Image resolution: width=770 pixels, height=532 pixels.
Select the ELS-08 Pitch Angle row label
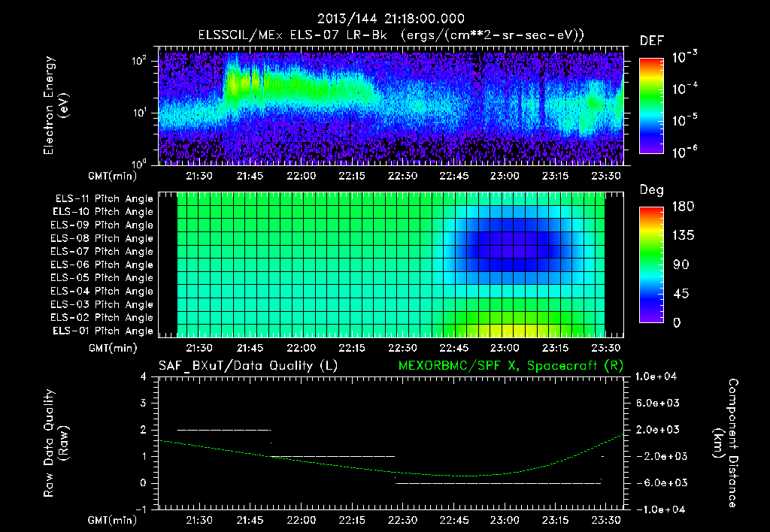point(102,238)
